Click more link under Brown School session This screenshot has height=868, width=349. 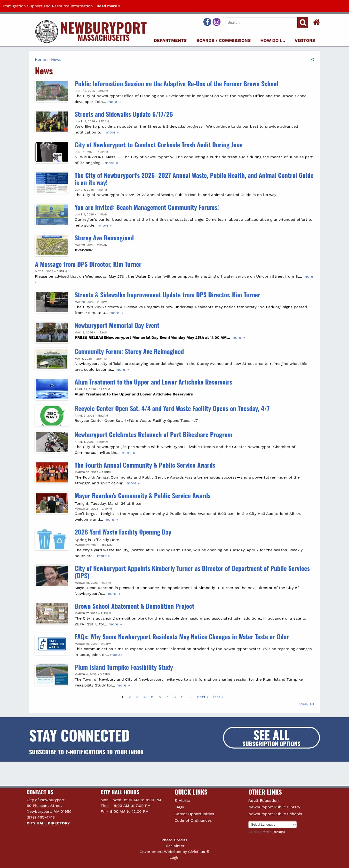114,102
